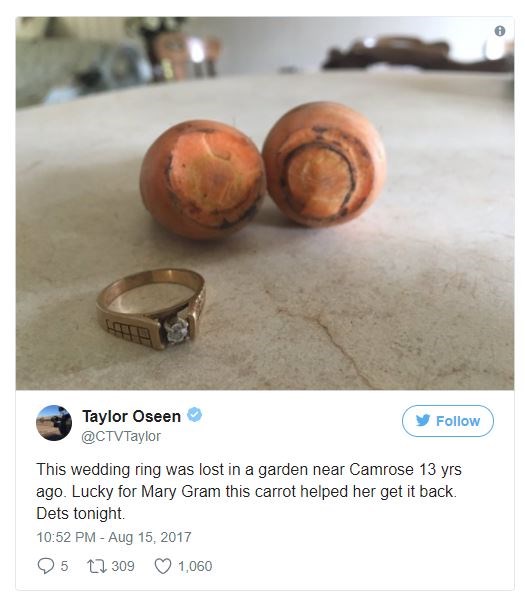Click the gold diamond ring in photo
Image resolution: width=525 pixels, height=595 pixels.
tap(151, 309)
